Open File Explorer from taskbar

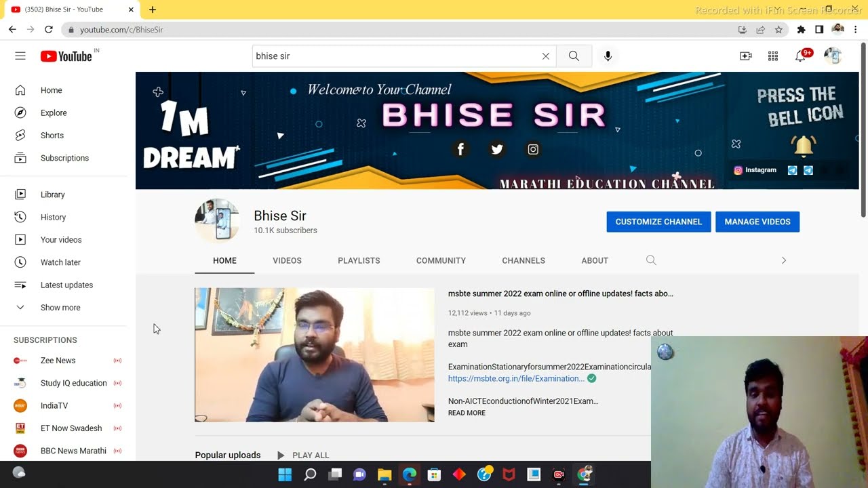384,474
